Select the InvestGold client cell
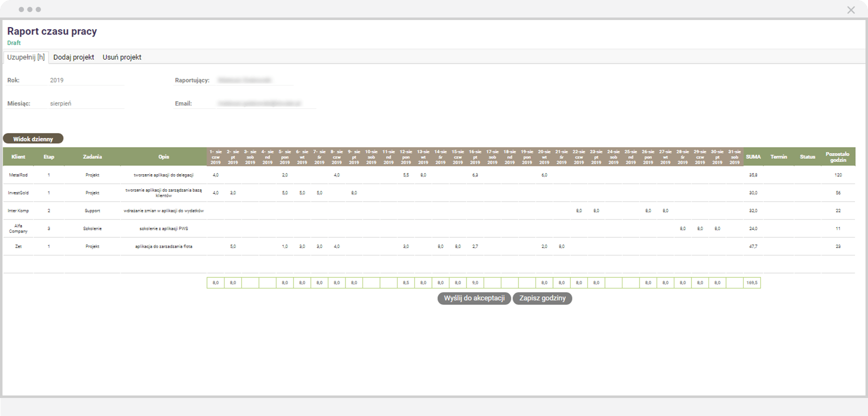 [x=18, y=193]
